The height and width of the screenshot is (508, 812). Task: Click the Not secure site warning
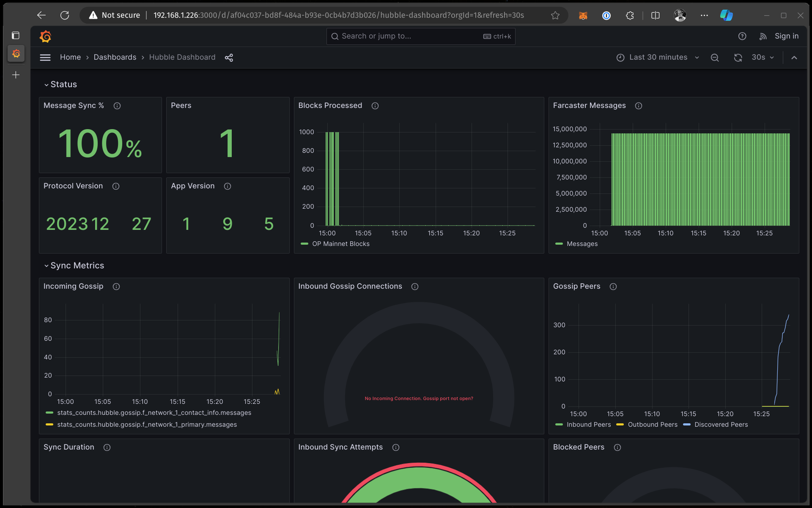114,15
